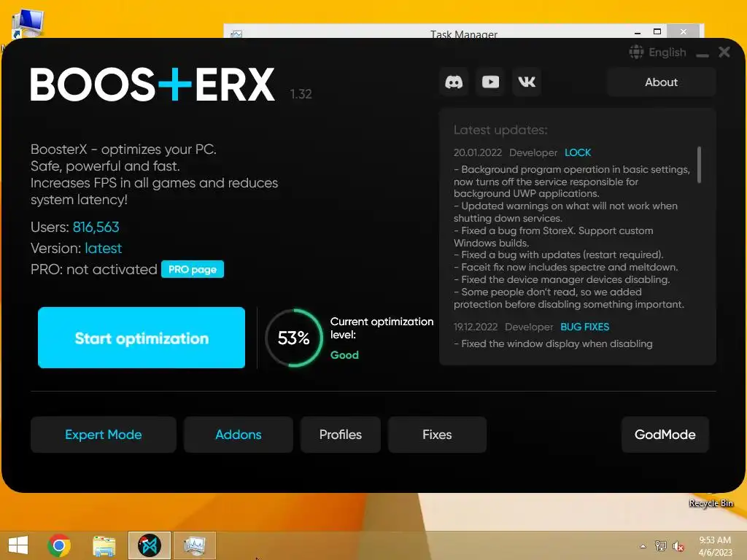Open the PRO page

pos(193,270)
